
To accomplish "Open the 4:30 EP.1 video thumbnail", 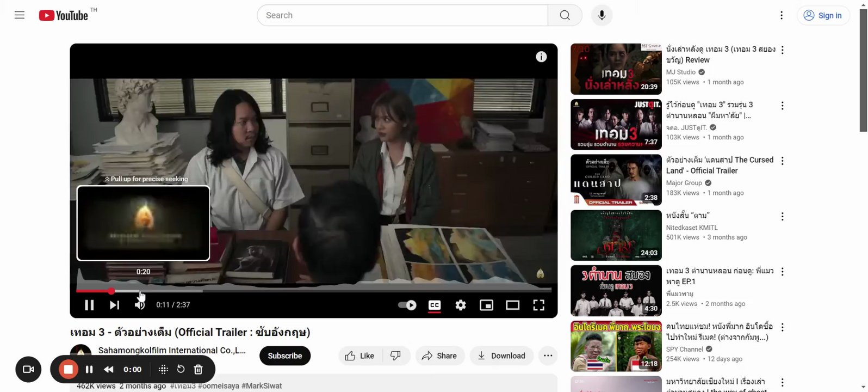I will 616,291.
